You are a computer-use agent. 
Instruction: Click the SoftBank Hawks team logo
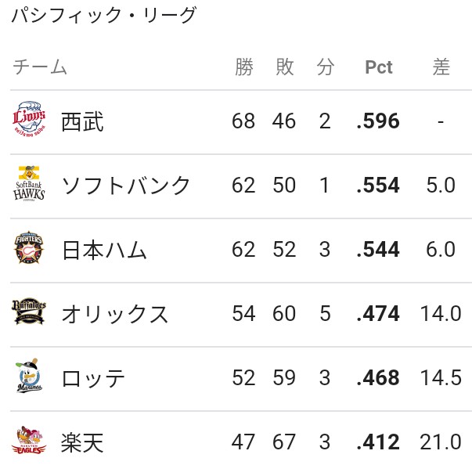click(29, 184)
